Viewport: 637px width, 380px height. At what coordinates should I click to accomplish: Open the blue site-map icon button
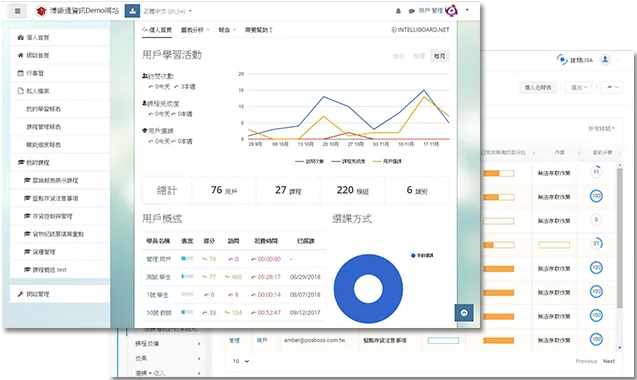[132, 11]
